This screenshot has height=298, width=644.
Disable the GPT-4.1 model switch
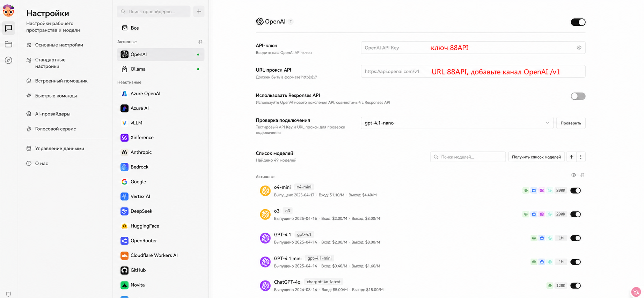(576, 238)
